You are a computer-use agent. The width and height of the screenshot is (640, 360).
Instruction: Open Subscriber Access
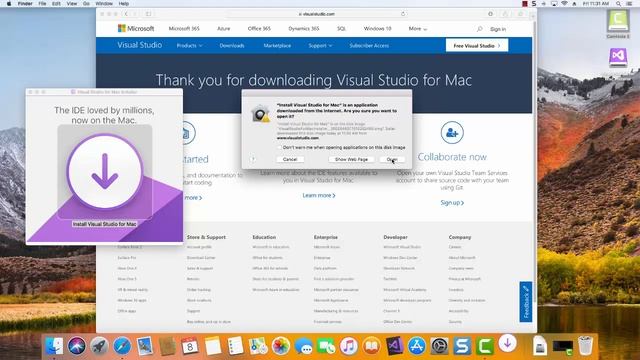coord(369,46)
